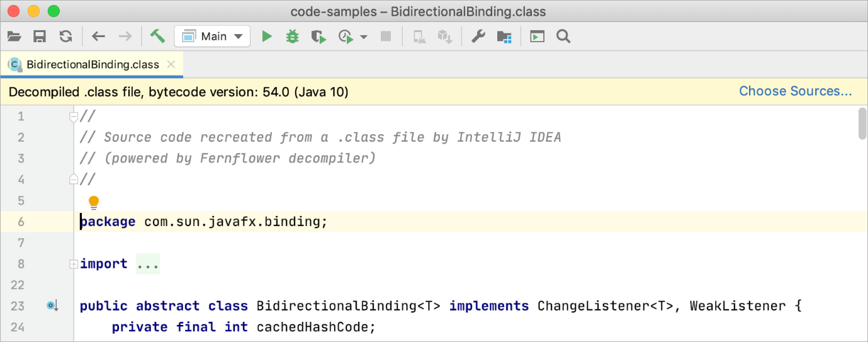Click the yellow intention lightbulb
This screenshot has width=868, height=342.
coord(94,202)
